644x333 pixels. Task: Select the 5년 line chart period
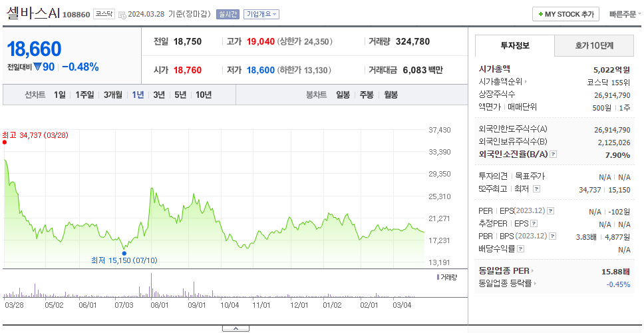pyautogui.click(x=180, y=95)
